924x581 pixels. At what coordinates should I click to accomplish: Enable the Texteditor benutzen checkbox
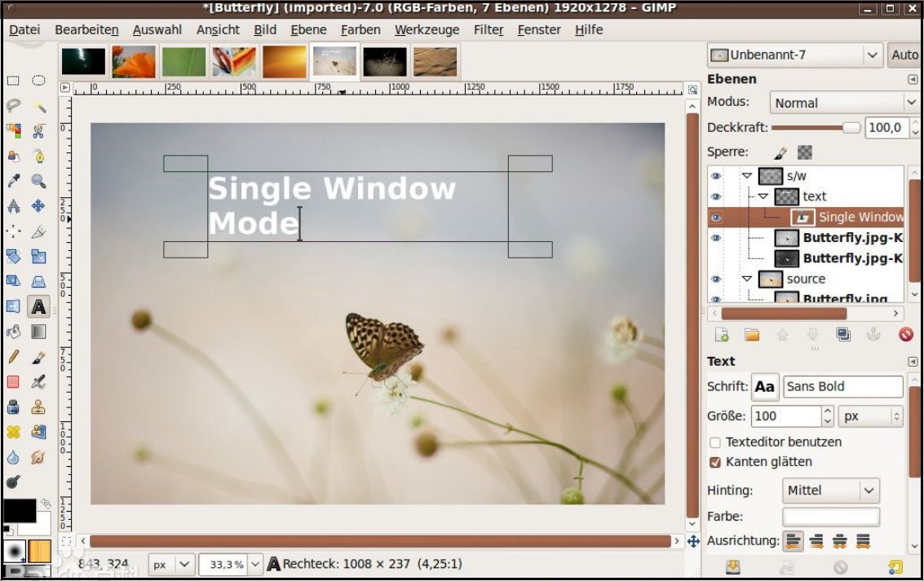pyautogui.click(x=715, y=442)
